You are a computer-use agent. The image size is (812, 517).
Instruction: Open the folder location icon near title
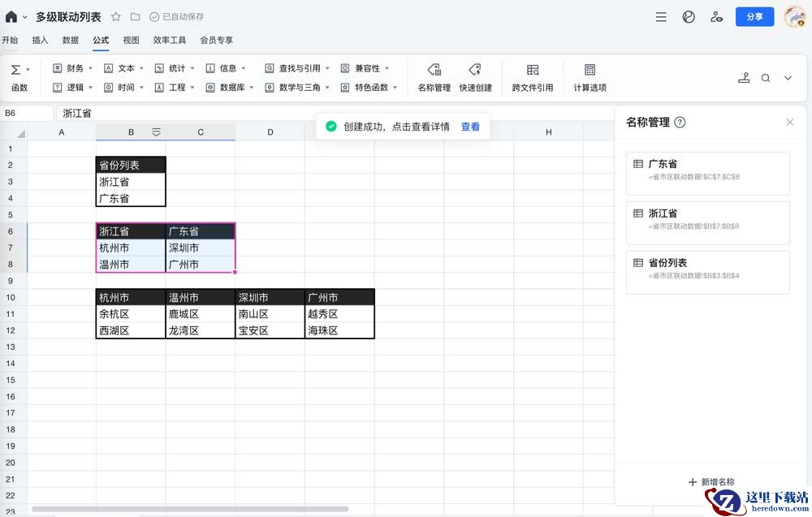pyautogui.click(x=135, y=16)
